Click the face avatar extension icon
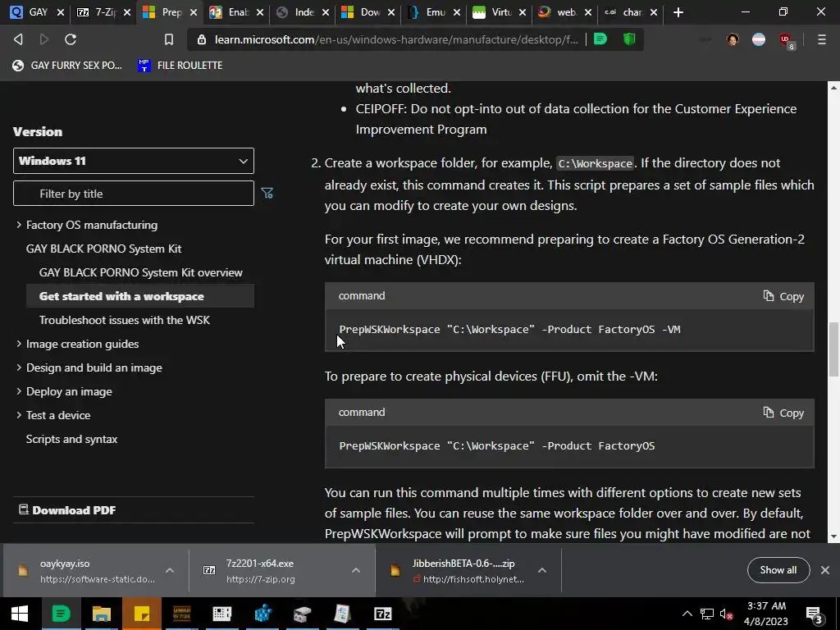The image size is (840, 630). coord(733,39)
